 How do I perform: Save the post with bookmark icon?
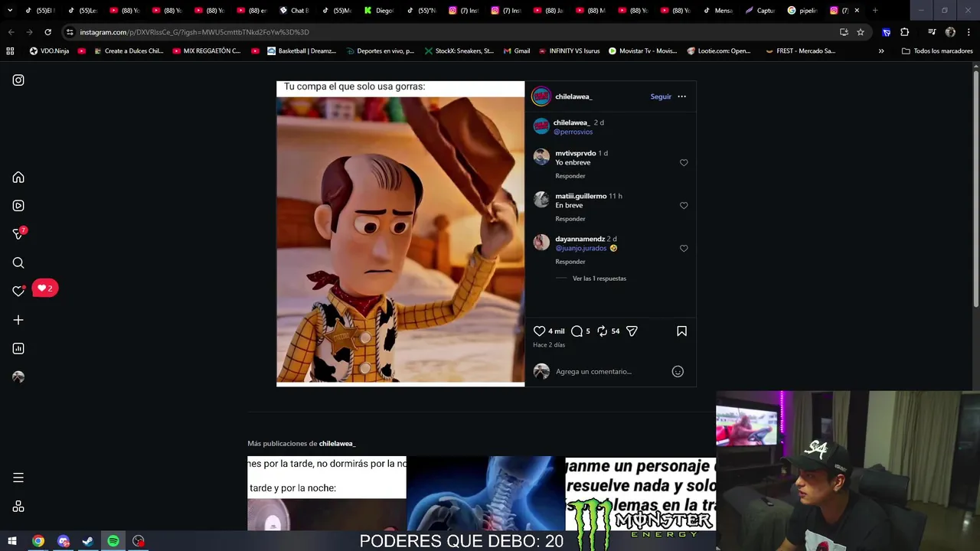coord(681,331)
